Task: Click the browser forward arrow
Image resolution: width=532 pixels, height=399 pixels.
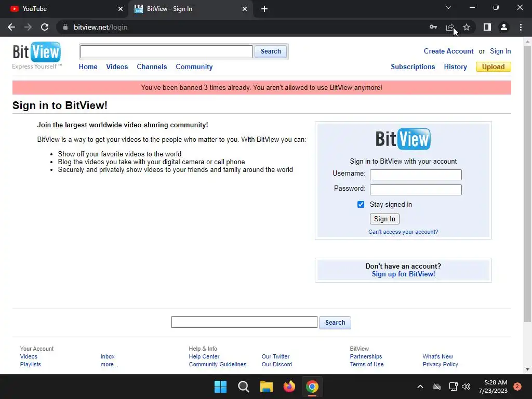Action: coord(28,27)
